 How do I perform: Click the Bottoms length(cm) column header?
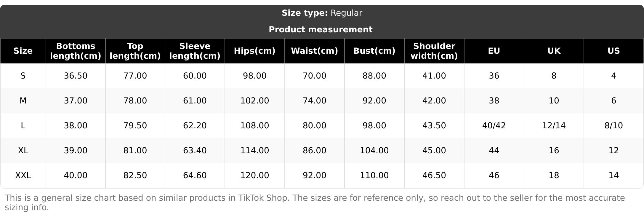point(76,51)
